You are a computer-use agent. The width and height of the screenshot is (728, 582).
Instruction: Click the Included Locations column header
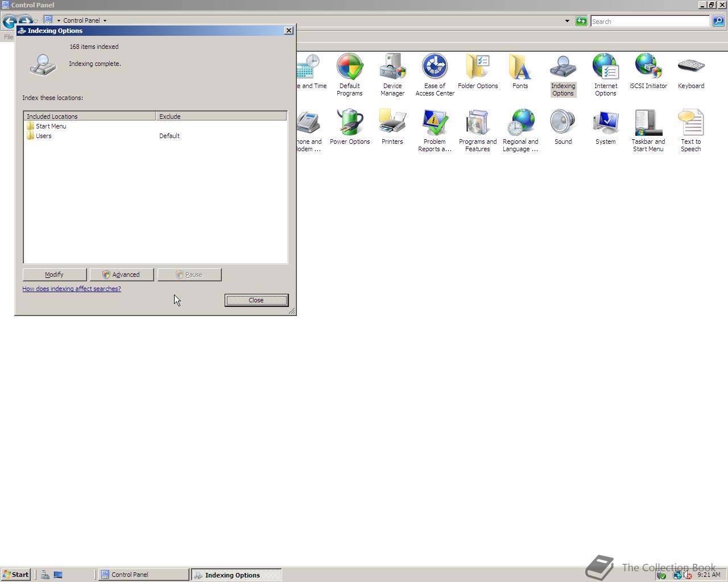point(90,116)
